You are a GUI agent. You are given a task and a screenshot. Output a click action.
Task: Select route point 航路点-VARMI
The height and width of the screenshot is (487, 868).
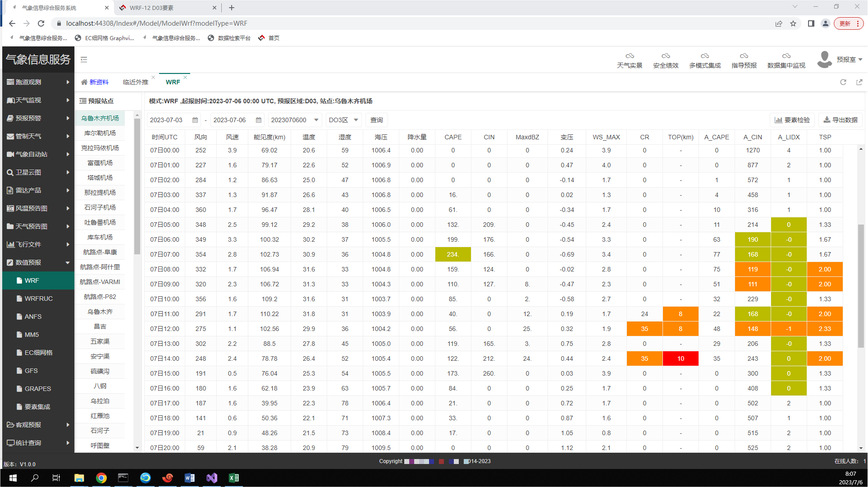100,282
